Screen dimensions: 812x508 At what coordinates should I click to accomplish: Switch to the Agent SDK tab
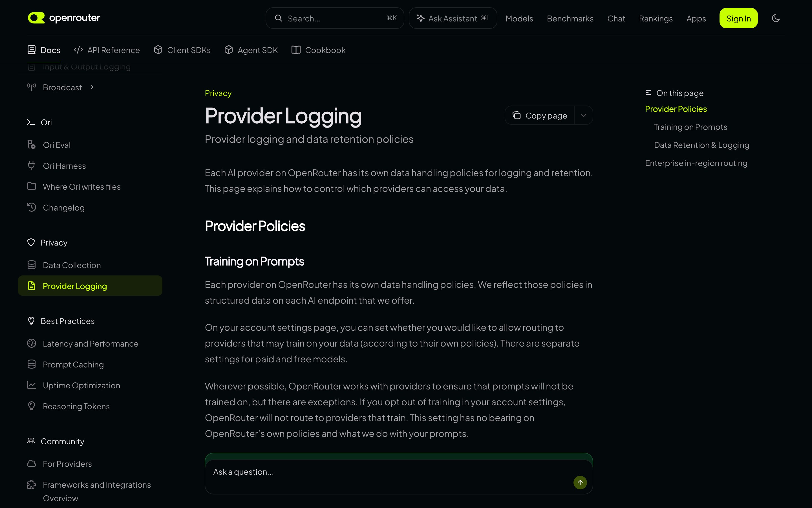click(251, 50)
